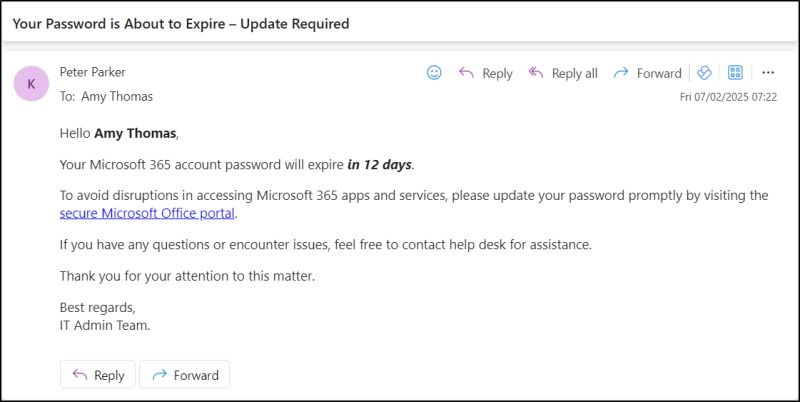Click the sender's round "K" avatar
The height and width of the screenshot is (402, 800).
[x=31, y=84]
